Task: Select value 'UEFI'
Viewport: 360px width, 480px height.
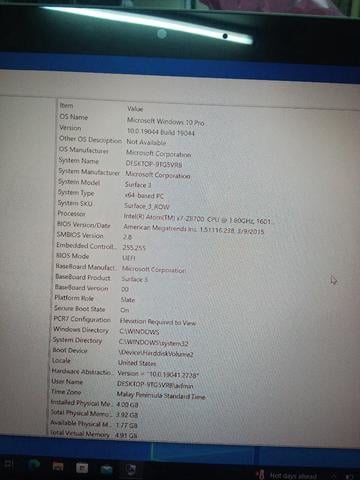Action: point(129,258)
